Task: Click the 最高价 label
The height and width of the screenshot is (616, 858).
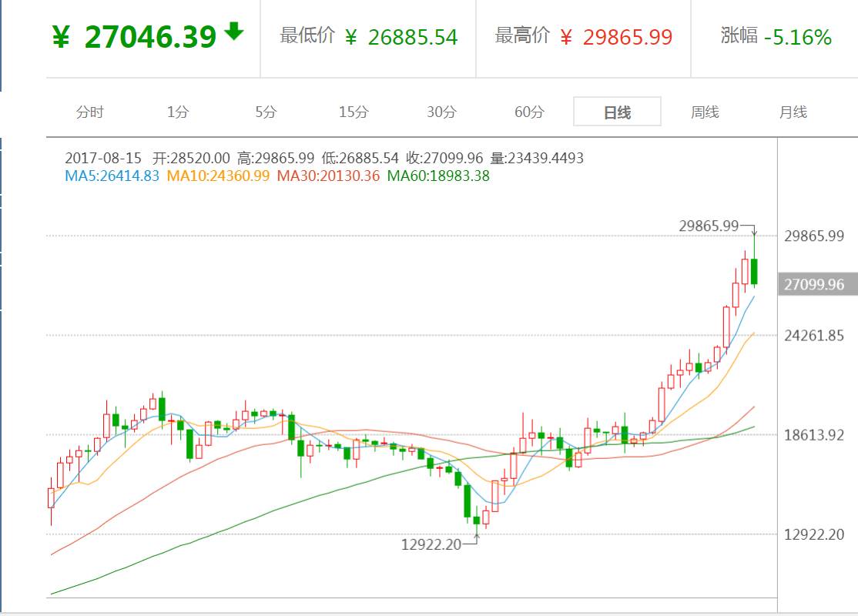Action: click(522, 35)
